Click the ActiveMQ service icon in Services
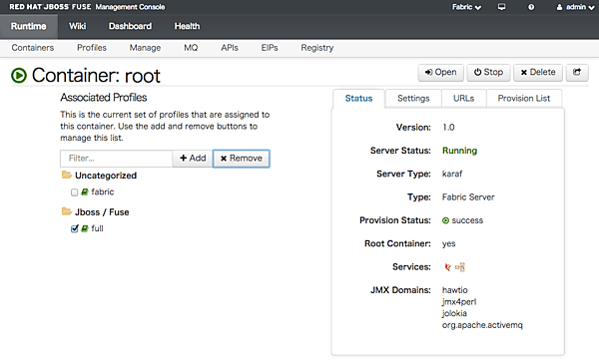This screenshot has width=599, height=364. pyautogui.click(x=460, y=267)
